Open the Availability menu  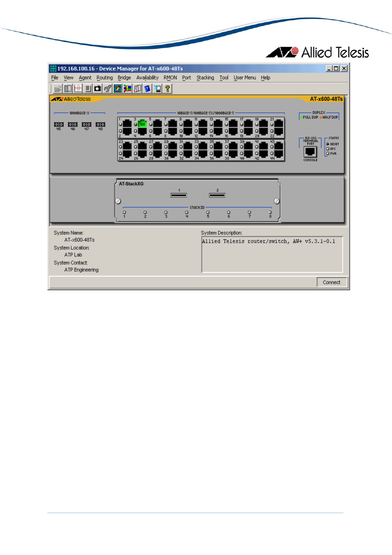click(148, 78)
